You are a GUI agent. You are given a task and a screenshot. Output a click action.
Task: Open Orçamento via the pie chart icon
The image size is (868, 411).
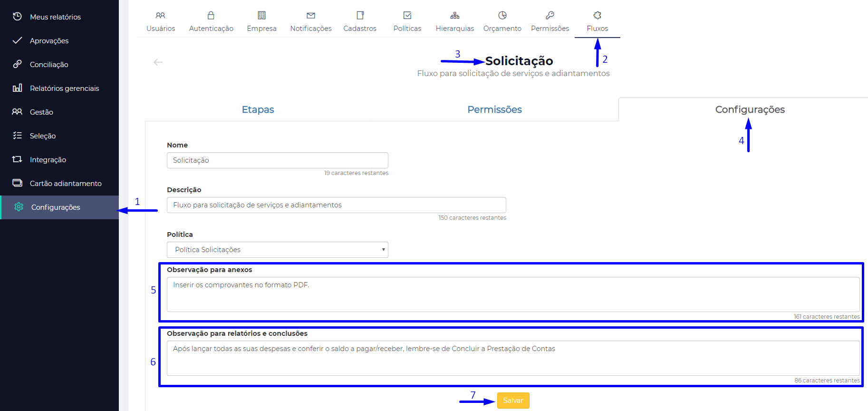click(502, 16)
